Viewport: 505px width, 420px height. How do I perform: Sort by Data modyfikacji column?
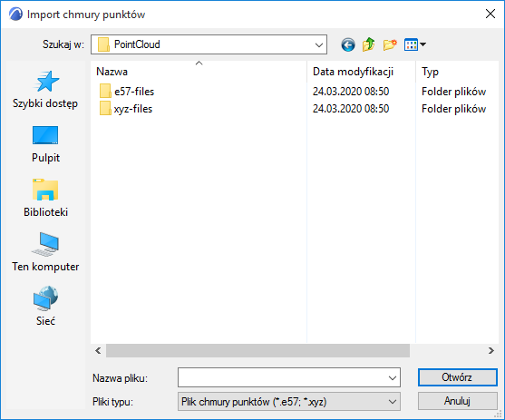[x=362, y=72]
